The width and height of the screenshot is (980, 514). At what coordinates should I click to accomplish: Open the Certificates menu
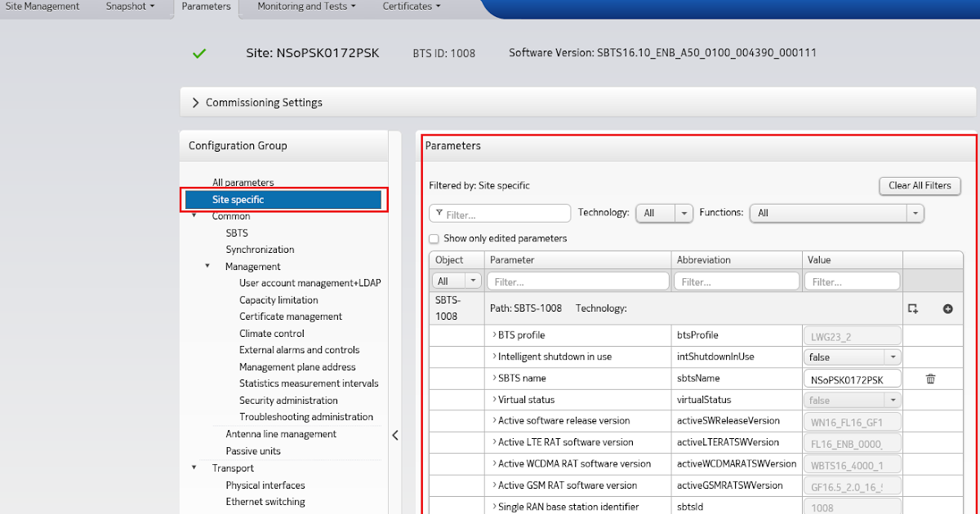pos(410,7)
